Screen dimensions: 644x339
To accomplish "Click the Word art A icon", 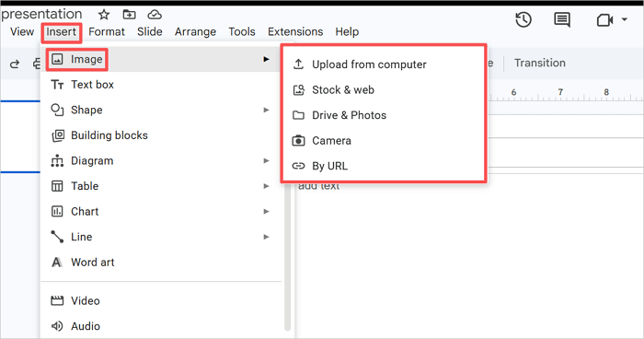I will (x=57, y=263).
